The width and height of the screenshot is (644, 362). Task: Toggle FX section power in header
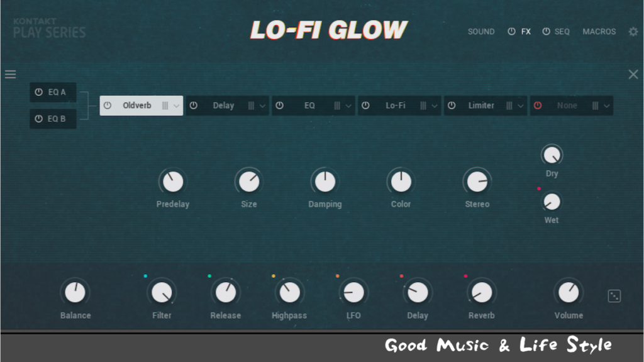click(x=511, y=31)
